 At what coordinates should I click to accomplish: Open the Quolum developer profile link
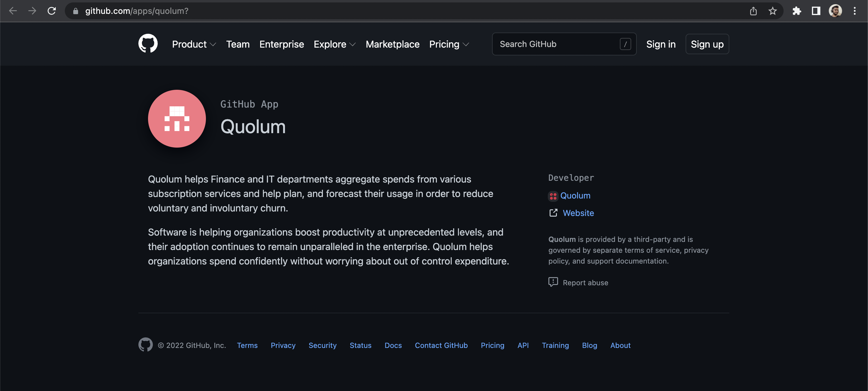pyautogui.click(x=575, y=196)
